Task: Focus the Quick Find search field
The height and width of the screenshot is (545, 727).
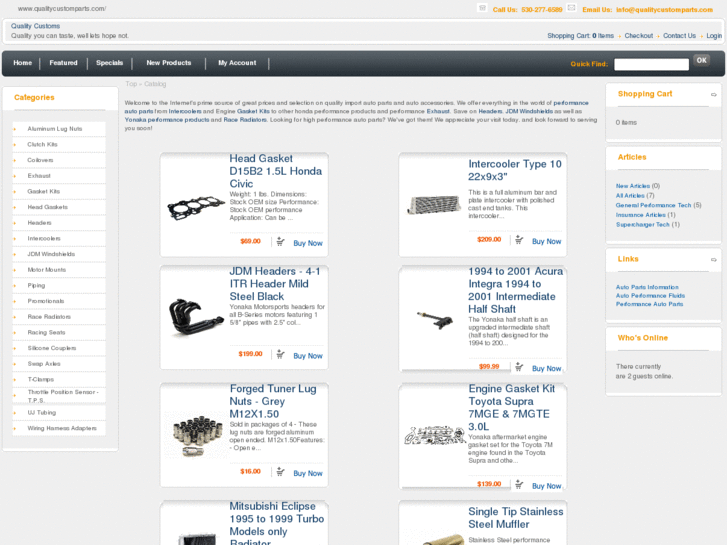Action: (651, 64)
